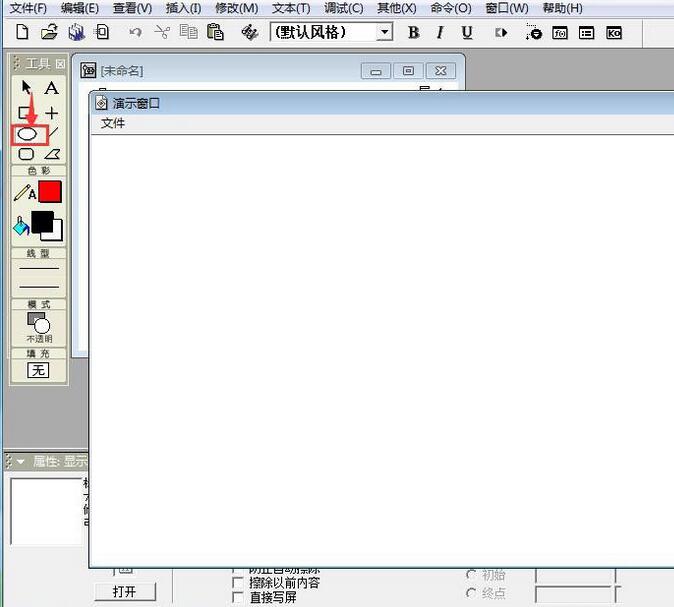
Task: Open the 修改(M) menu
Action: [236, 8]
